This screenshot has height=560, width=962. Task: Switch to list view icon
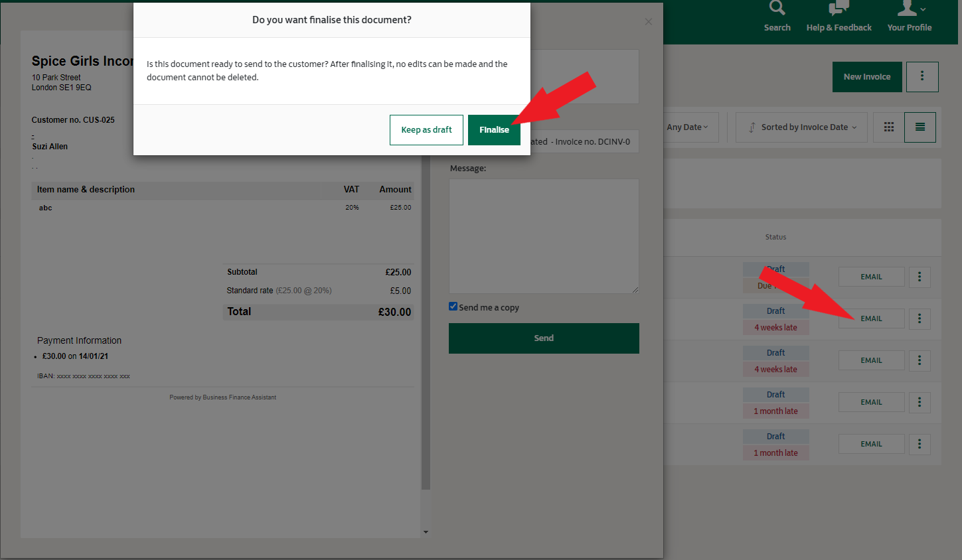[x=920, y=127]
